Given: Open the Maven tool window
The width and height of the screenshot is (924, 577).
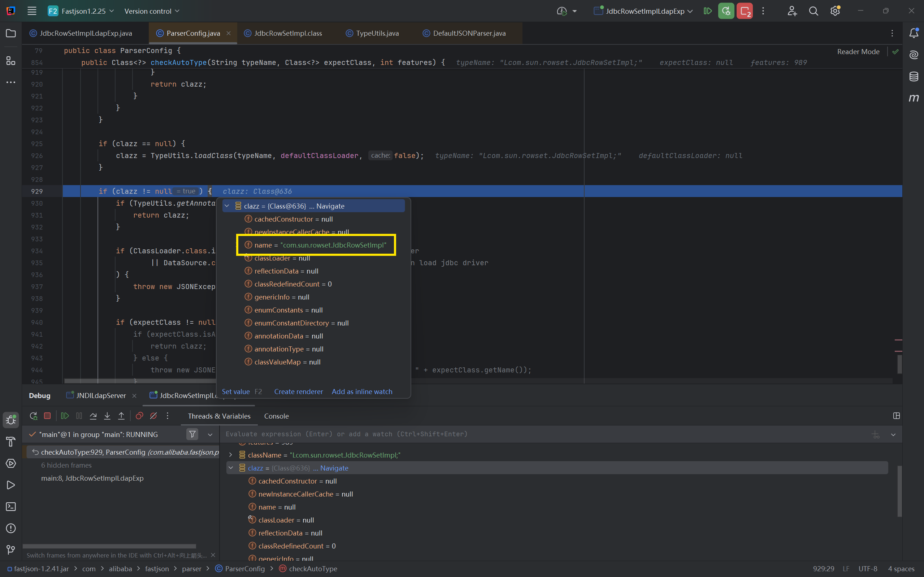Looking at the screenshot, I should 914,98.
